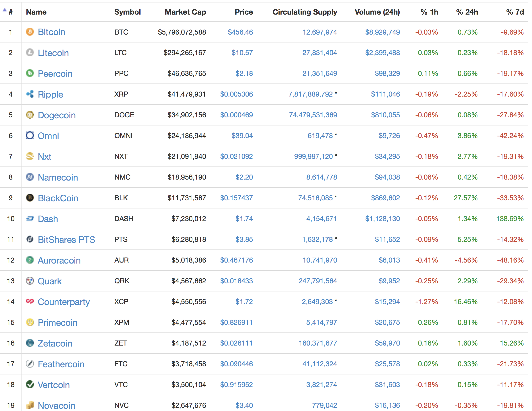Viewport: 532px width, 411px height.
Task: Open the Namecoin name link
Action: click(x=58, y=177)
